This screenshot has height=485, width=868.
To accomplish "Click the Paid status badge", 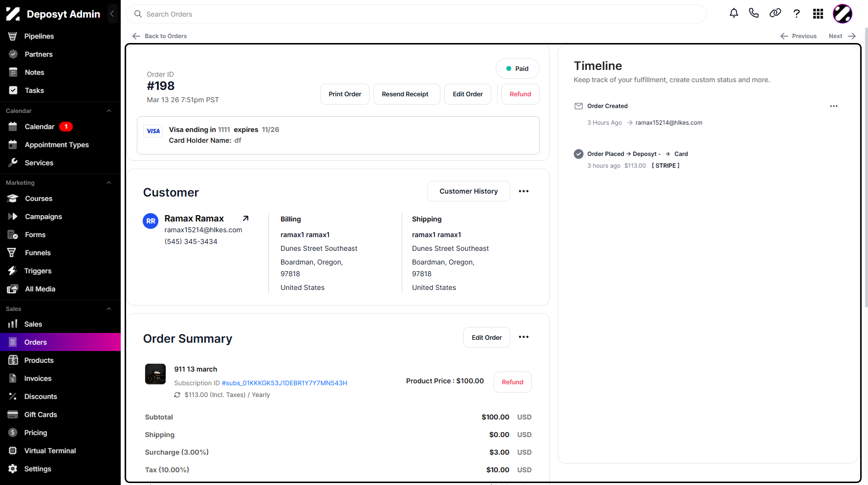I will coord(517,68).
